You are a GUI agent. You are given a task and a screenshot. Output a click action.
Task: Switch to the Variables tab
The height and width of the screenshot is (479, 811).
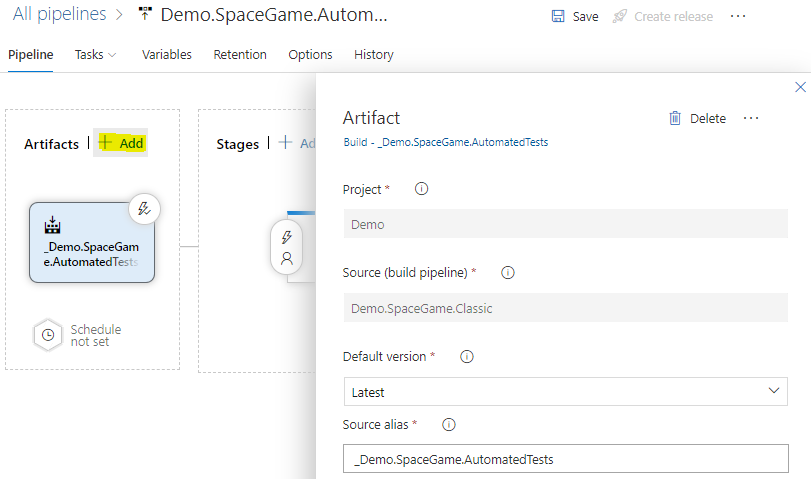pos(167,54)
